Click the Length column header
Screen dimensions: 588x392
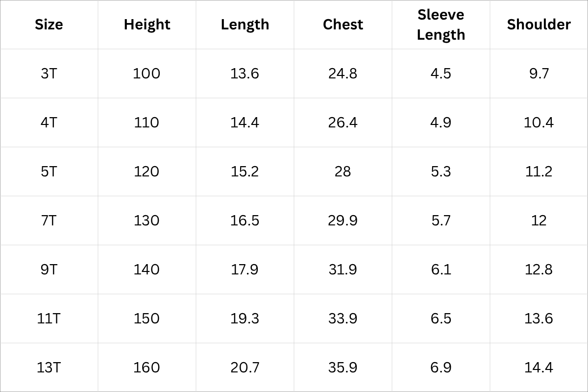point(245,24)
